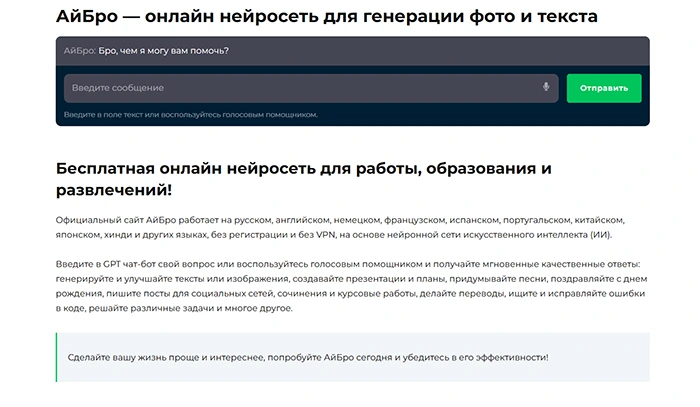Click the paragraph starting 'Официальный сайт АйБро работает'
700x407 pixels.
(x=340, y=227)
